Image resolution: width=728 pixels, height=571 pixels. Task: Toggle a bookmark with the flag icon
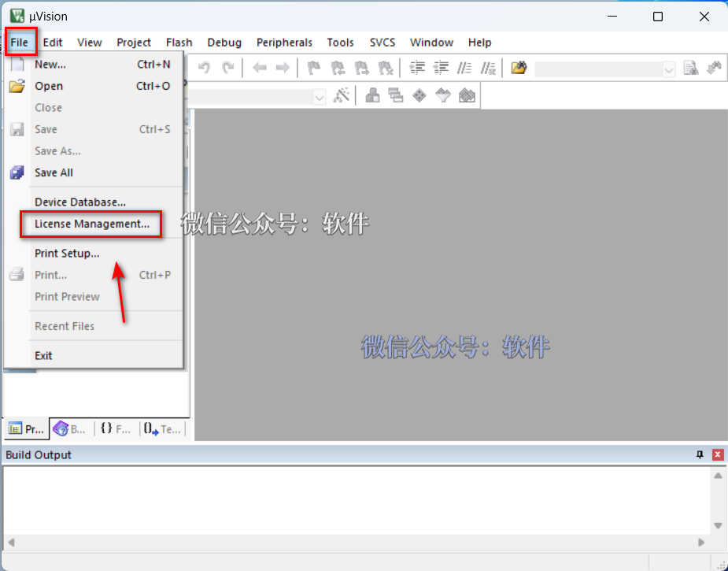313,68
